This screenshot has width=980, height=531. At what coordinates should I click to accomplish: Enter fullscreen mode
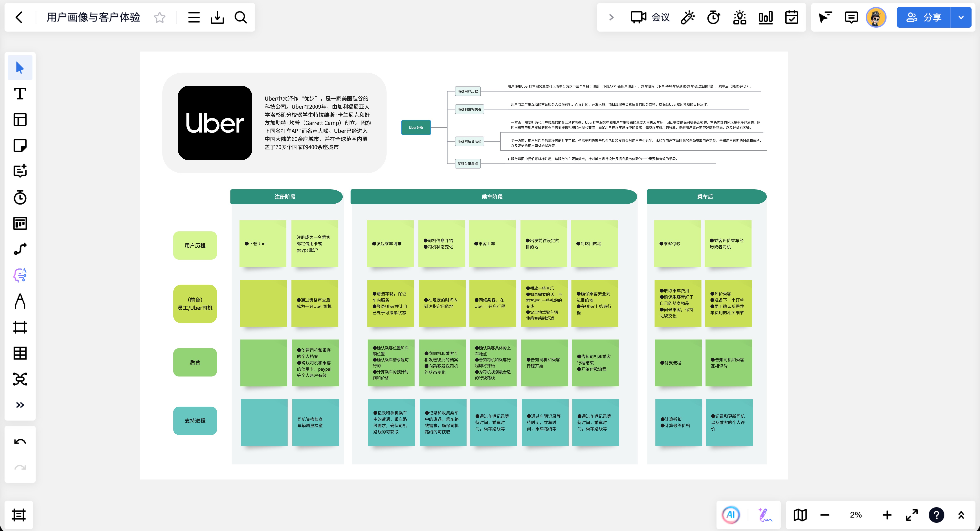coord(911,515)
